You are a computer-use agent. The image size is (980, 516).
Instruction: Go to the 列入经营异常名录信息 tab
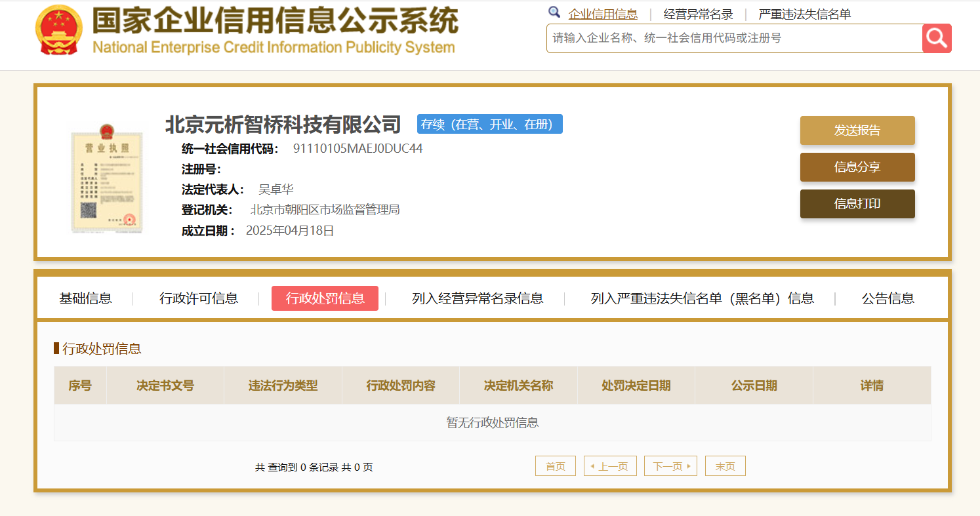pyautogui.click(x=478, y=298)
